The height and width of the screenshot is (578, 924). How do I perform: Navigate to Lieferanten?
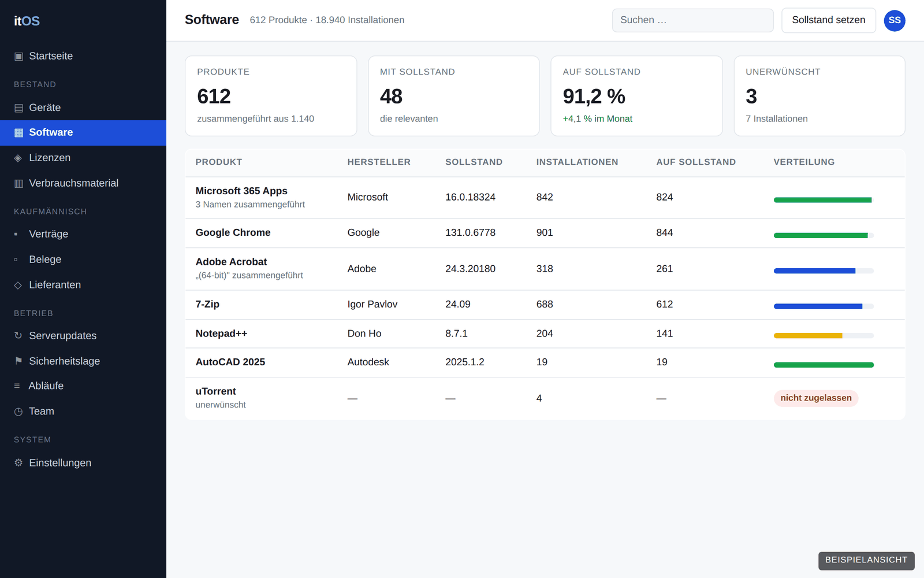click(x=83, y=285)
